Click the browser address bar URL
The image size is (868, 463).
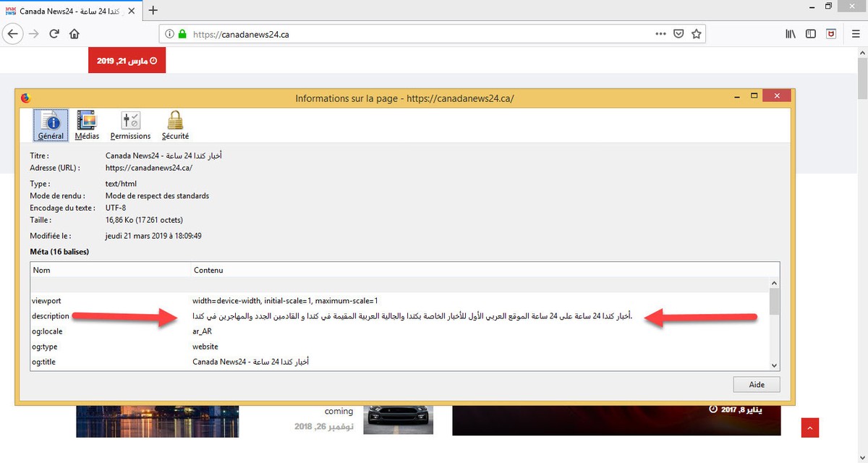(242, 34)
